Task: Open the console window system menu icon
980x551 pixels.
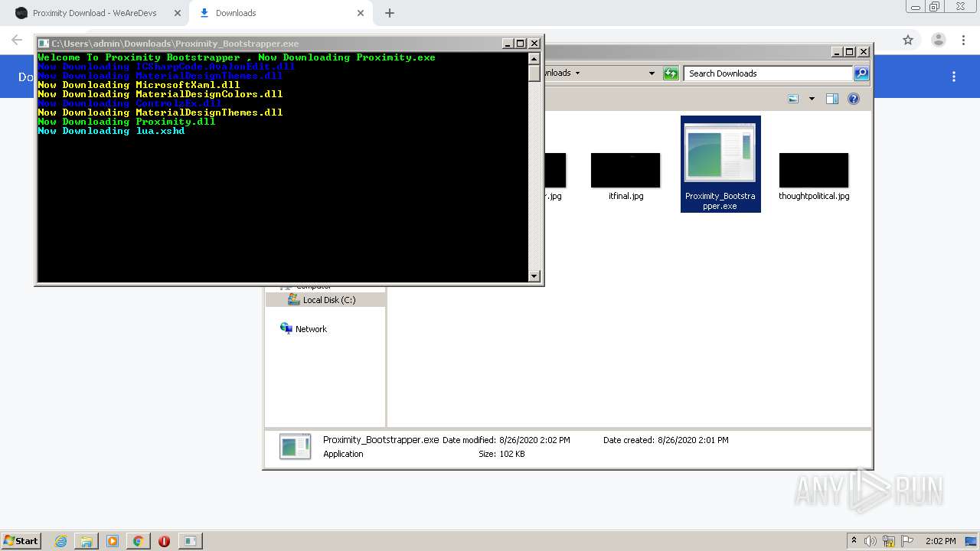Action: tap(44, 44)
